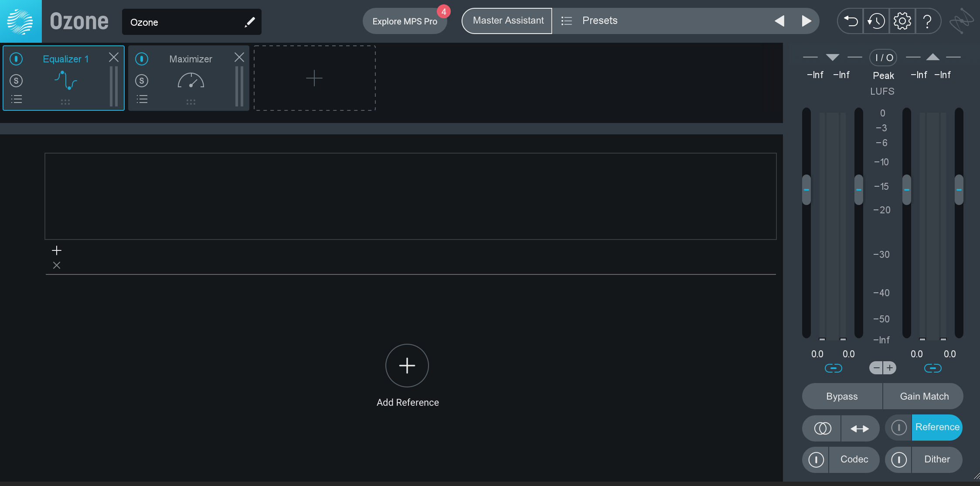Screen dimensions: 980x486
Task: Click the empty reference waveform display
Action: pos(410,196)
